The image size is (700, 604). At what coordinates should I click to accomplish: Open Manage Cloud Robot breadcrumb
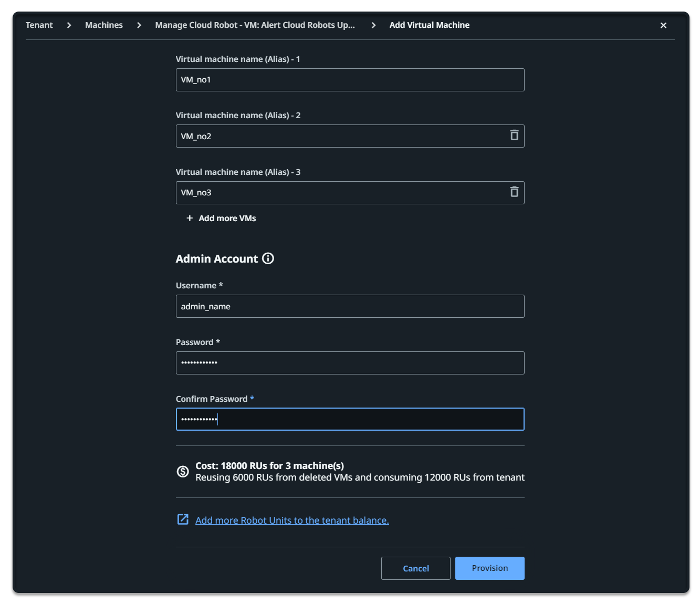[255, 25]
